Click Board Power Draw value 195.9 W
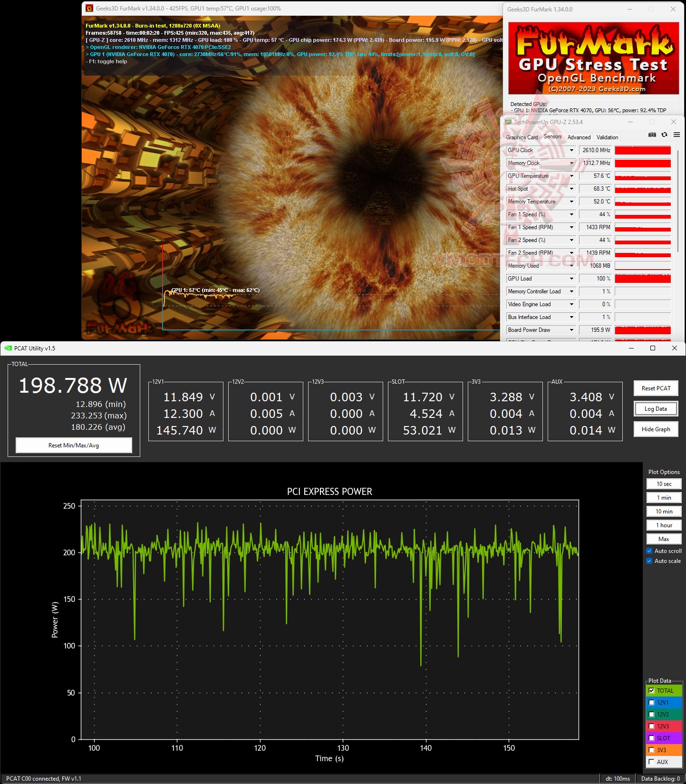Image resolution: width=686 pixels, height=784 pixels. [x=595, y=330]
